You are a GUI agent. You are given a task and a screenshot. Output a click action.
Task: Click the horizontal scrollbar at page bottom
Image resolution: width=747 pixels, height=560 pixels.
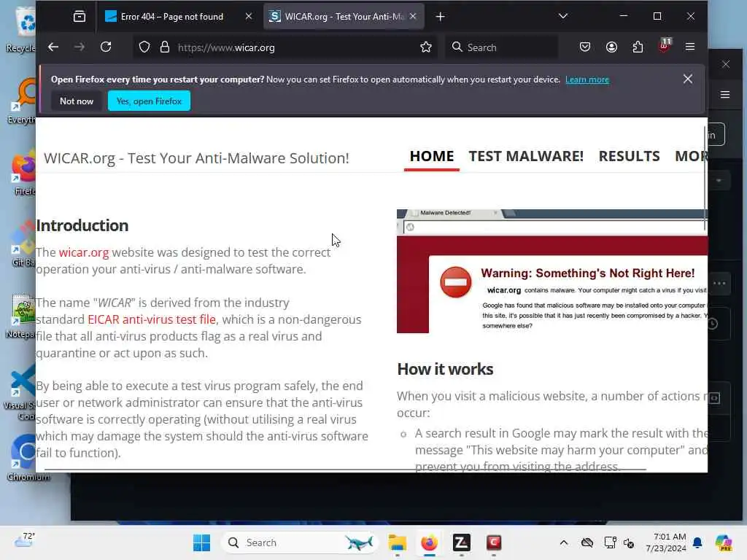click(345, 470)
